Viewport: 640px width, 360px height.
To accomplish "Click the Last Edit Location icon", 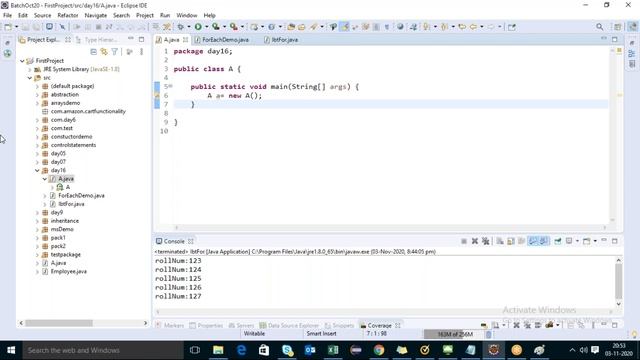I will tap(462, 27).
